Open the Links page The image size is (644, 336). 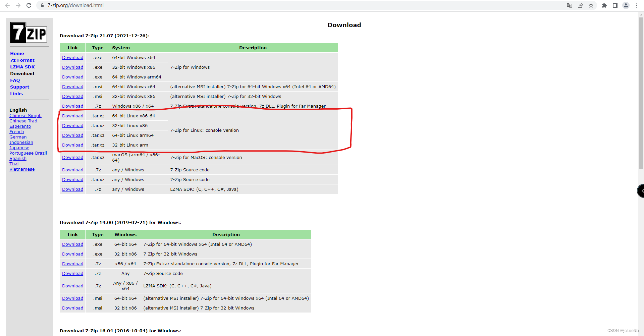[16, 94]
